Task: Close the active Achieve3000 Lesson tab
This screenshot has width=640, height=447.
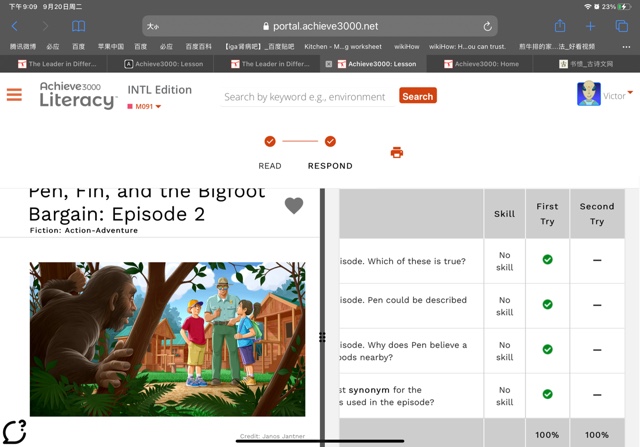Action: click(329, 64)
